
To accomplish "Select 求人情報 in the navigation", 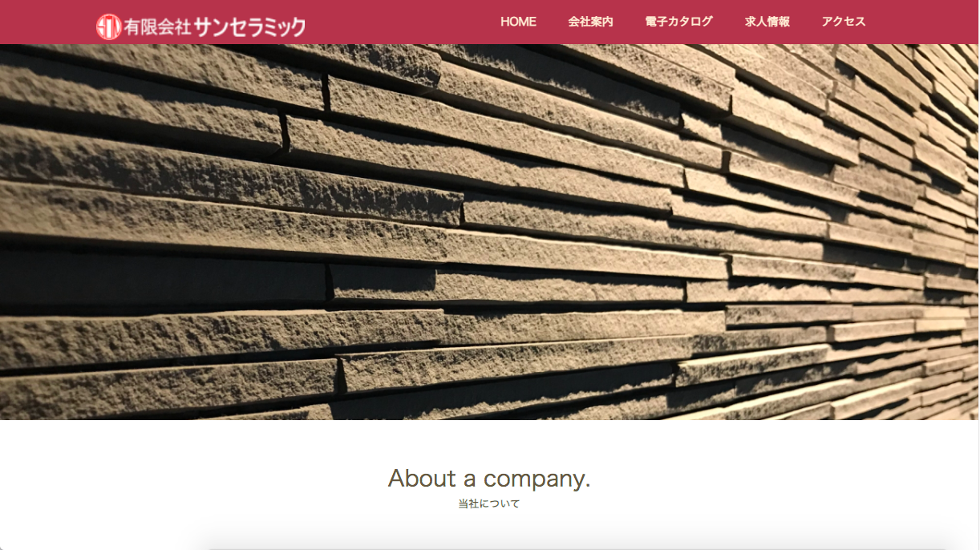I will pyautogui.click(x=767, y=22).
